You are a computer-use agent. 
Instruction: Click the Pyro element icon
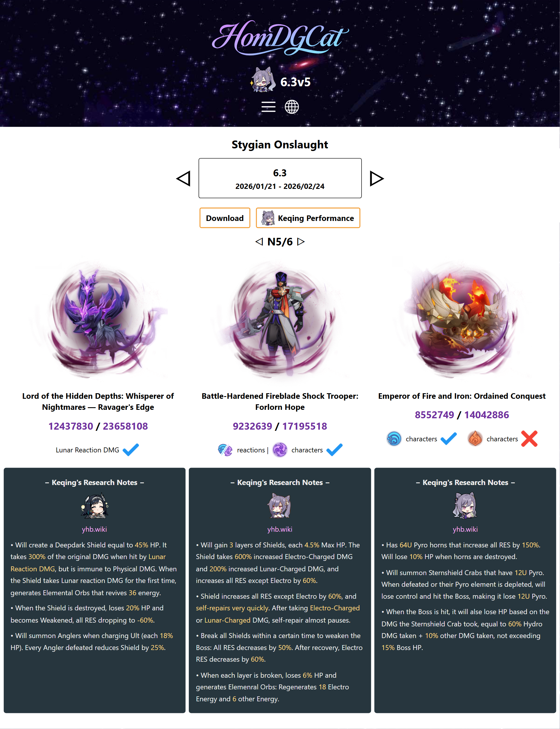(475, 438)
